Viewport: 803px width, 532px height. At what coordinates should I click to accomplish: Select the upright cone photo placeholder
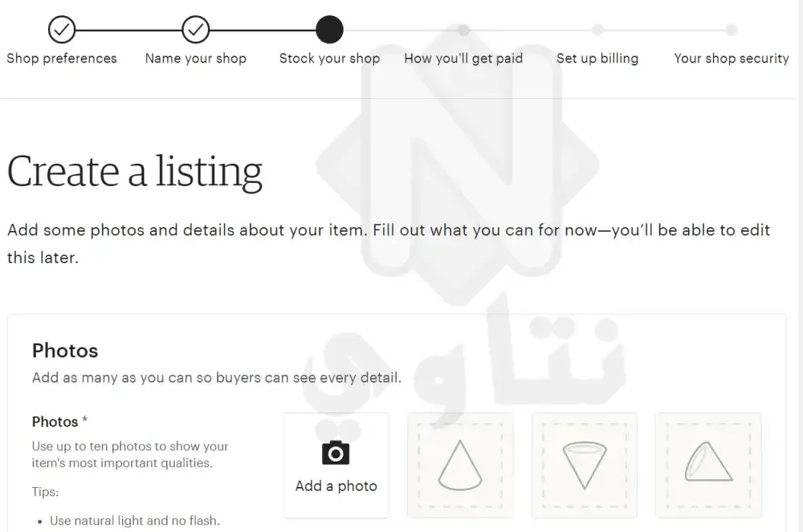click(460, 465)
